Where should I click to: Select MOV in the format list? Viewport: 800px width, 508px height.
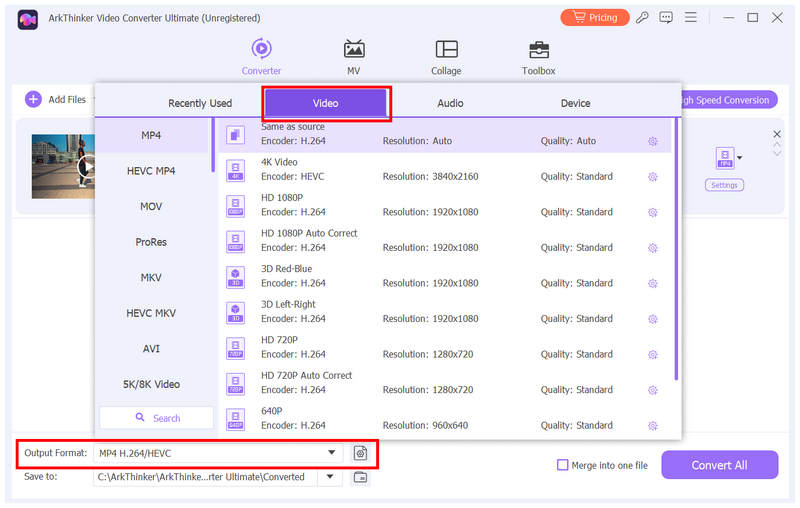tap(152, 207)
